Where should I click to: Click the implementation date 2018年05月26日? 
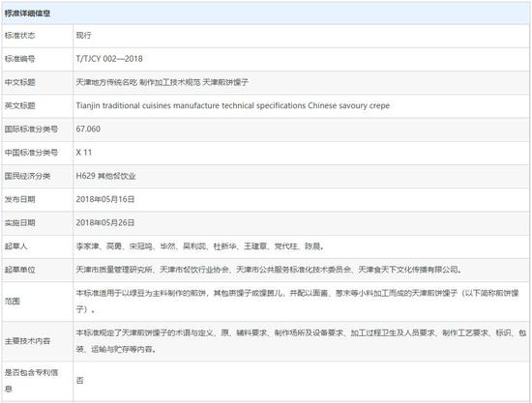(105, 222)
